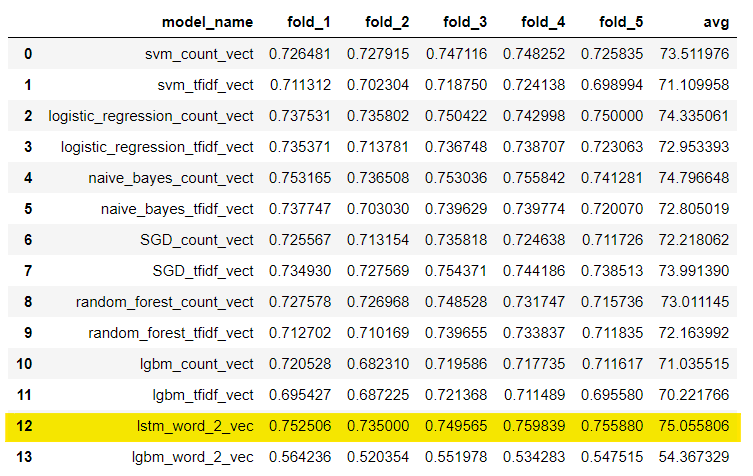Select the lgbm_tfidf_vect cell
Screen dimensions: 753x476
(203, 395)
